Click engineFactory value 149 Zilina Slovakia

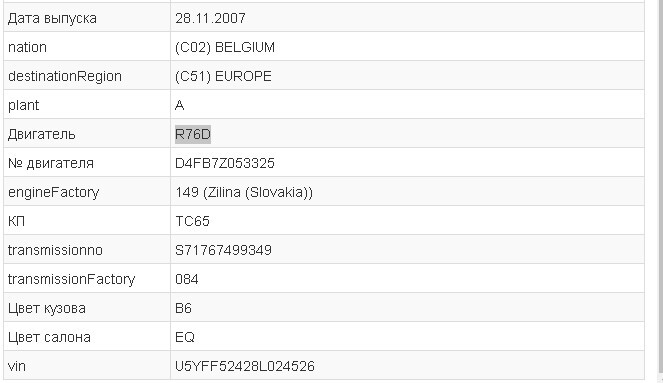pyautogui.click(x=244, y=192)
